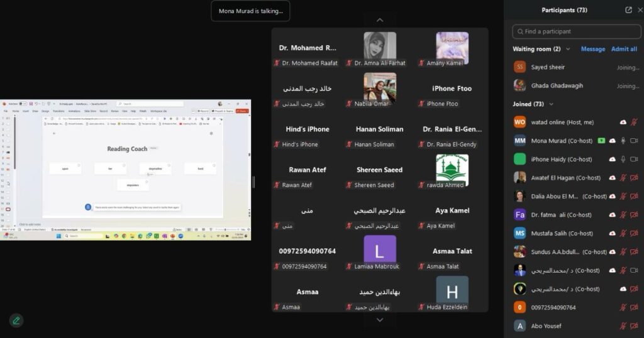Message the waiting room participants
This screenshot has height=338, width=644.
coord(592,49)
